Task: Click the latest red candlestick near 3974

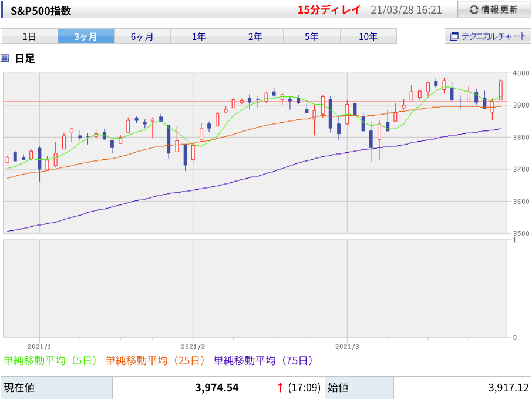Action: (x=500, y=90)
